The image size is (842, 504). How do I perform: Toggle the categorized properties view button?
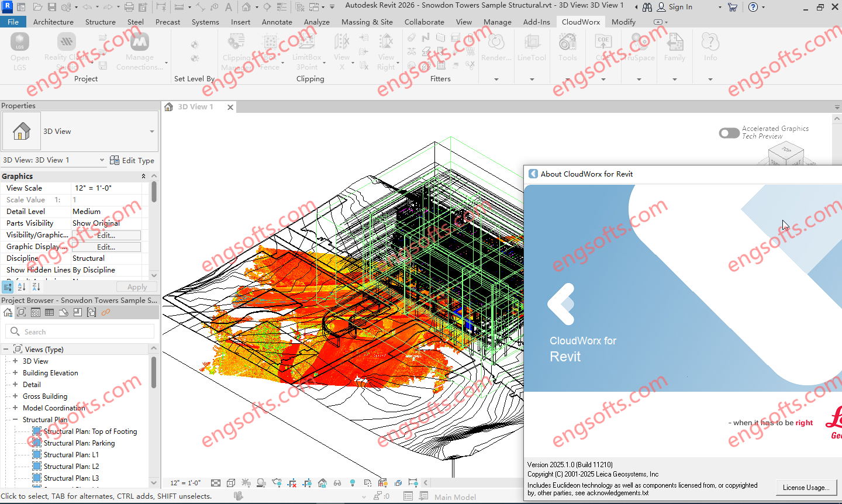(x=8, y=286)
